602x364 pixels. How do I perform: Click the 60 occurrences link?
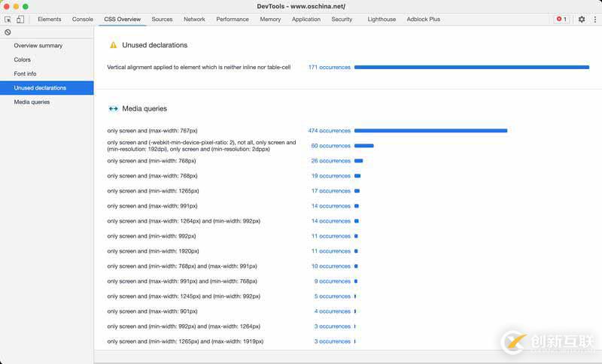tap(330, 146)
